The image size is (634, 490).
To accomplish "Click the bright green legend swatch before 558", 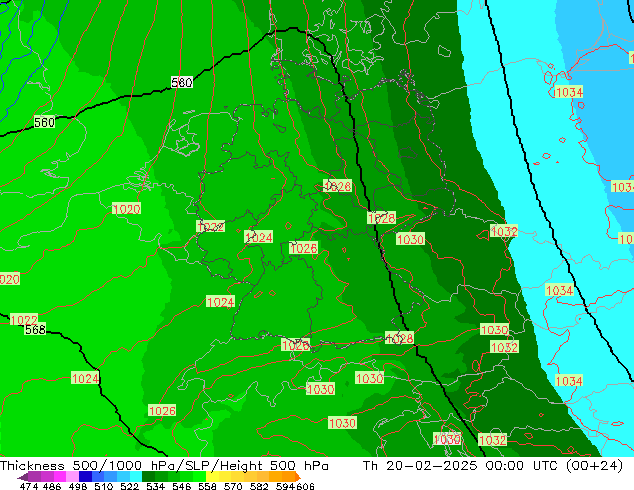I will (x=199, y=477).
